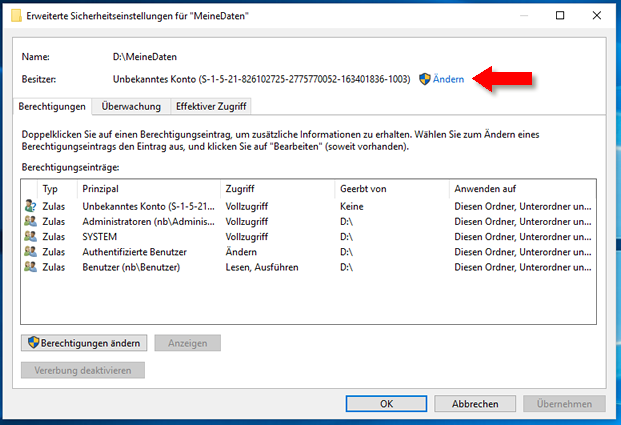
Task: Click the folder icon in title bar
Action: [13, 16]
